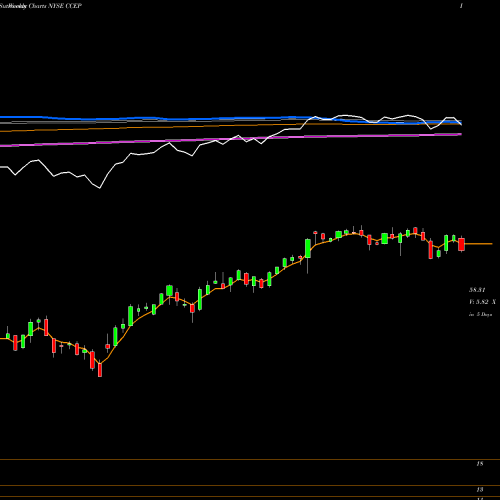Click the lowest red candlestick at the chart bottom
Image resolution: width=500 pixels, height=500 pixels.
tap(100, 369)
